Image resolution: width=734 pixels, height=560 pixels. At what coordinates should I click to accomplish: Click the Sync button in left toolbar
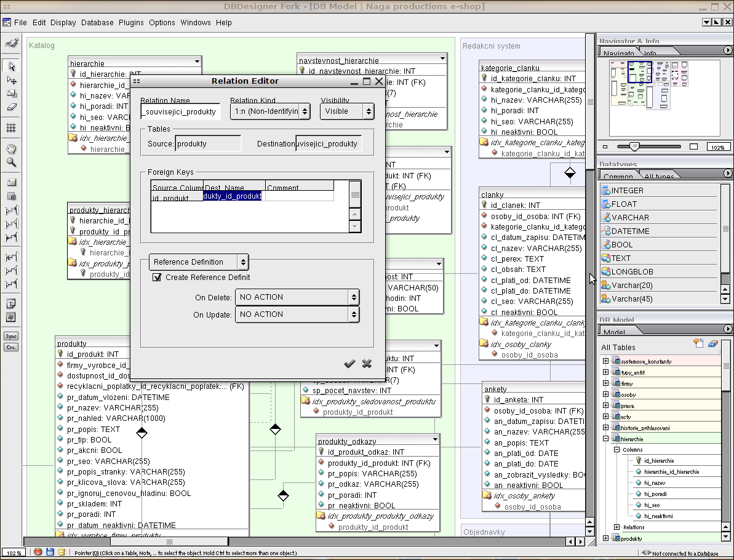[x=11, y=336]
